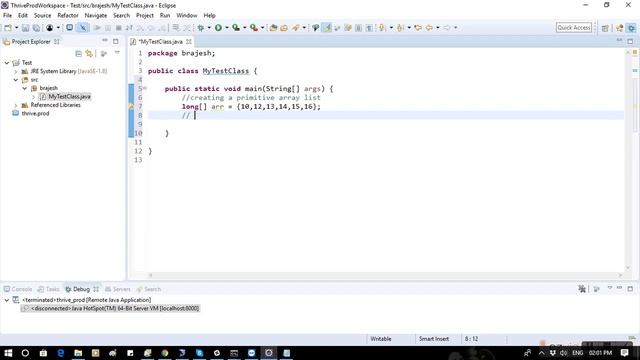
Task: Open the Run menu
Action: [x=165, y=16]
